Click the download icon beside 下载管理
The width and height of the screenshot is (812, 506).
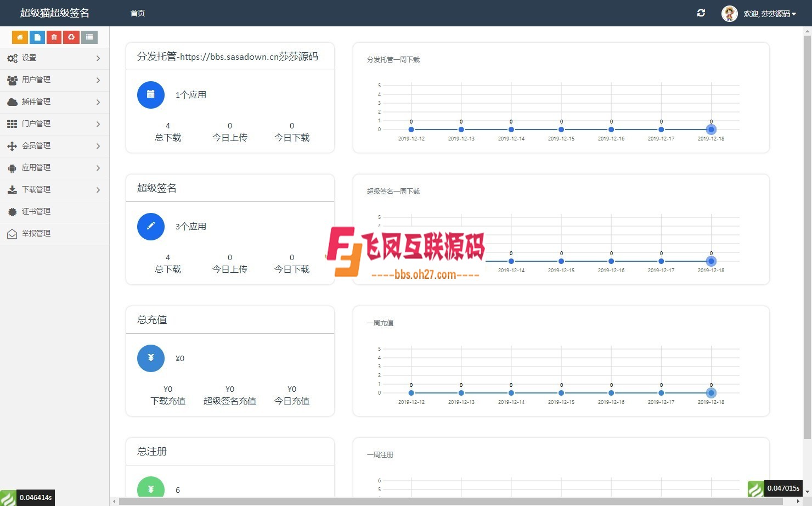point(12,190)
